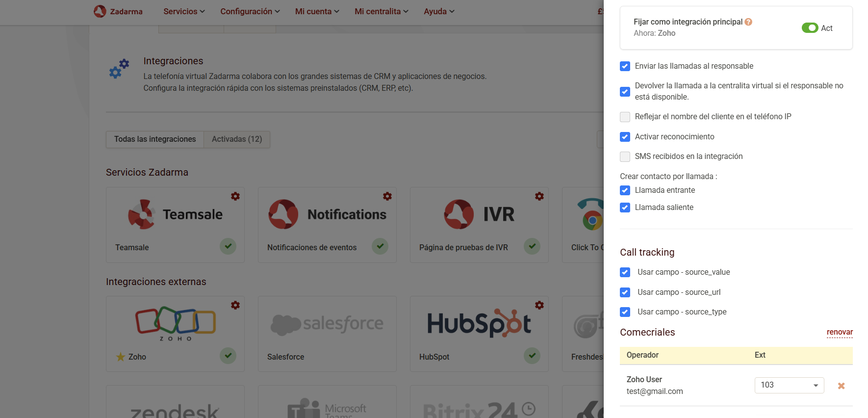The height and width of the screenshot is (418, 868).
Task: Switch to Todas las integraciones tab
Action: 155,139
